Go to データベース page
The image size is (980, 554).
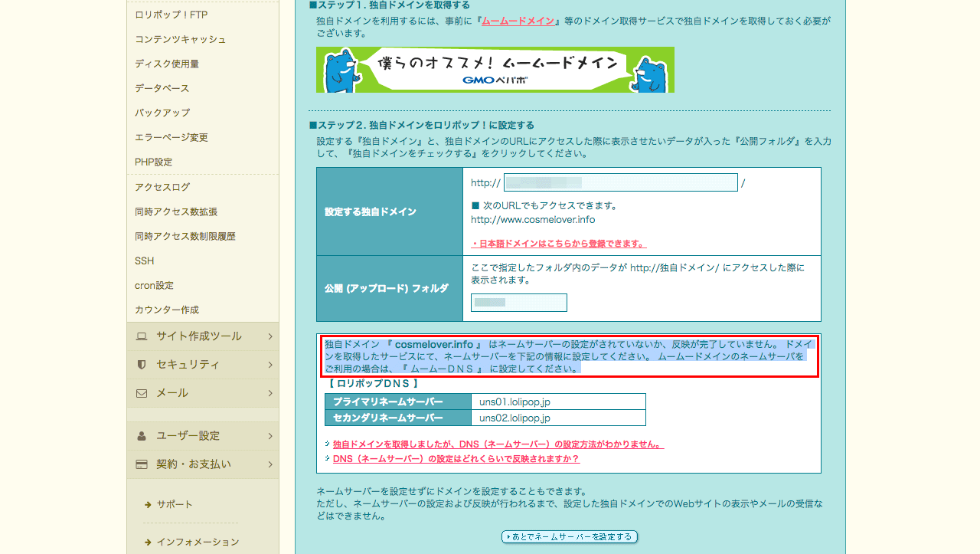[x=162, y=88]
